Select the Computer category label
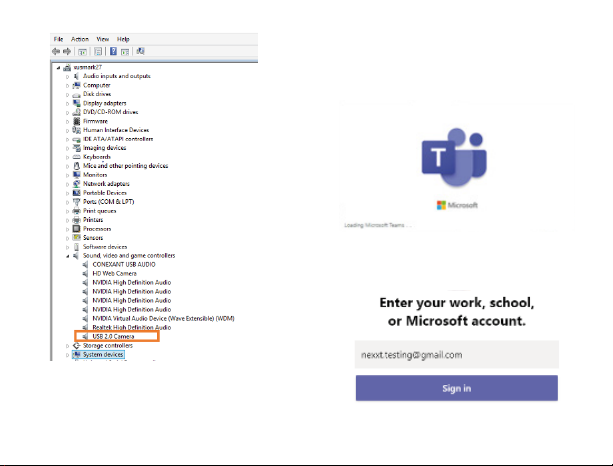Viewport: 613px width, 466px height. click(x=97, y=85)
